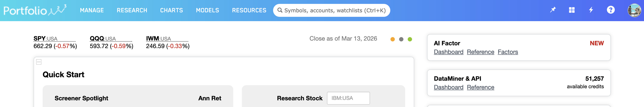Open the MODELS menu
This screenshot has height=107, width=644.
click(207, 10)
